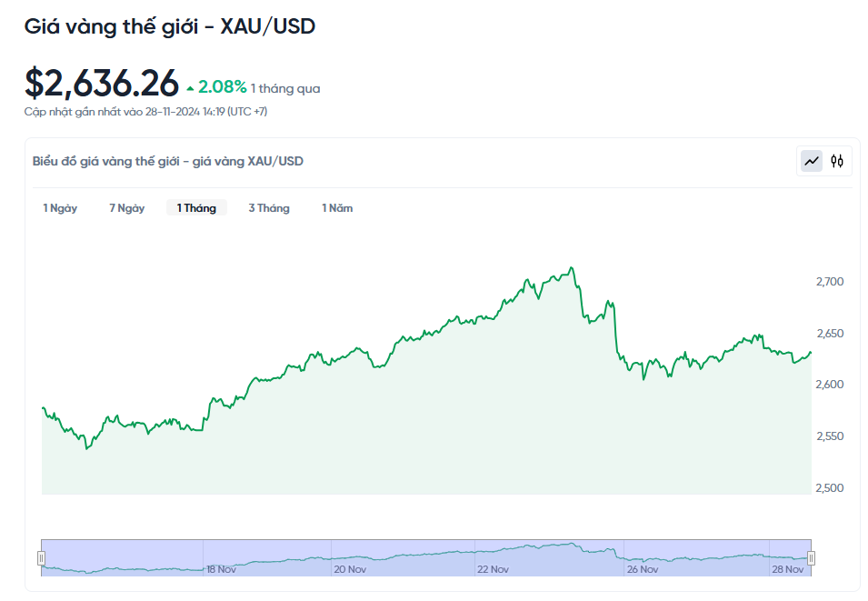
Task: Click the 18 Nov marker in navigator
Action: pos(221,569)
